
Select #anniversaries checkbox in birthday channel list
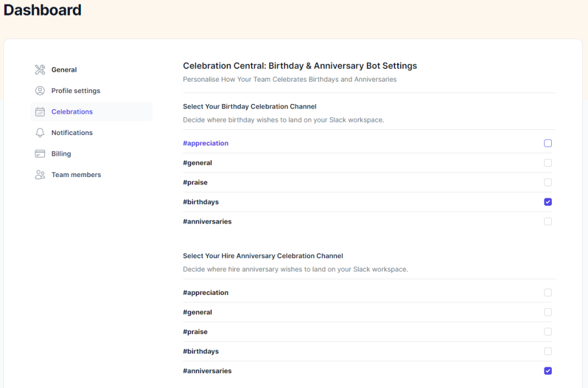click(x=548, y=221)
